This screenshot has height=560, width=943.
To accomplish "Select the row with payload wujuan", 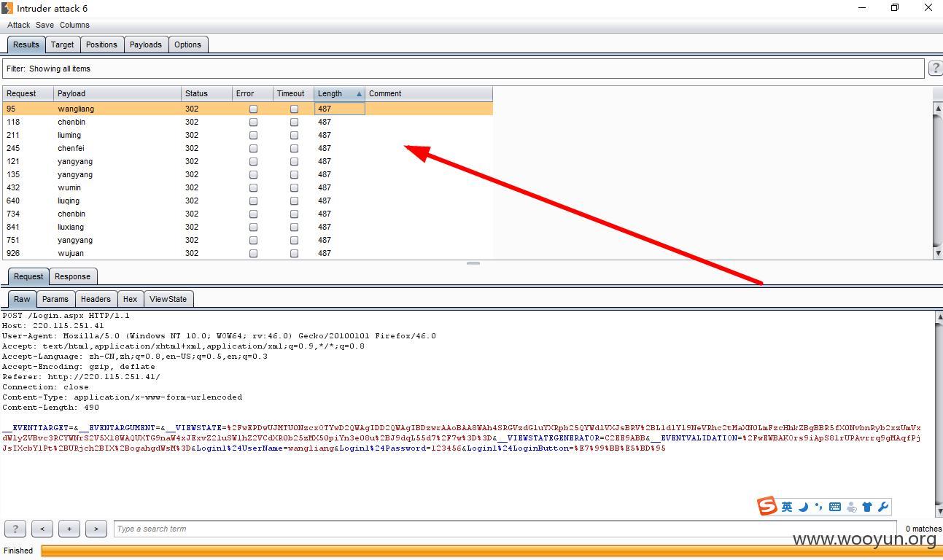I will coord(247,253).
